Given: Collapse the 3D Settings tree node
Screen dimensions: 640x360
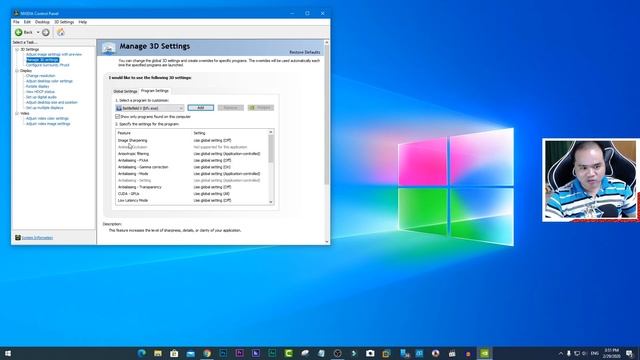Looking at the screenshot, I should [x=17, y=49].
